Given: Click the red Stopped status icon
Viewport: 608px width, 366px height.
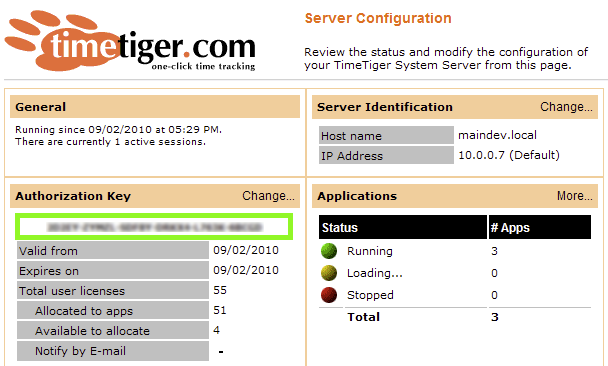Looking at the screenshot, I should [329, 295].
